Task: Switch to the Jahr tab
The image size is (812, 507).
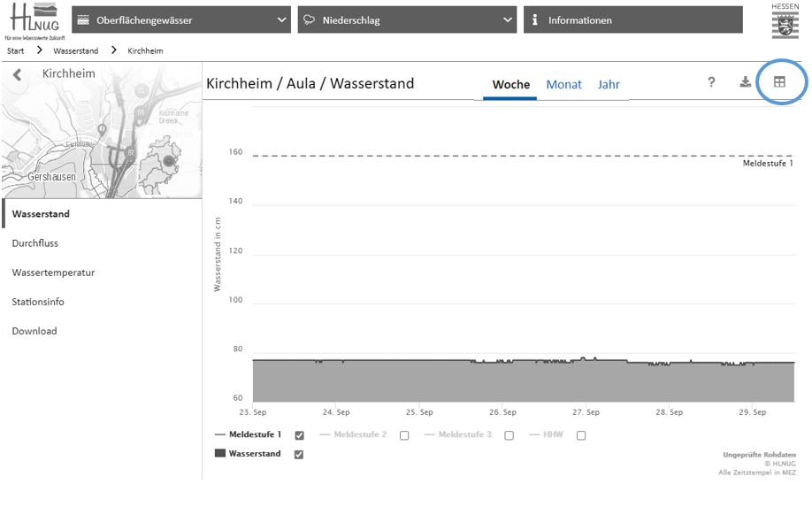Action: pyautogui.click(x=609, y=85)
